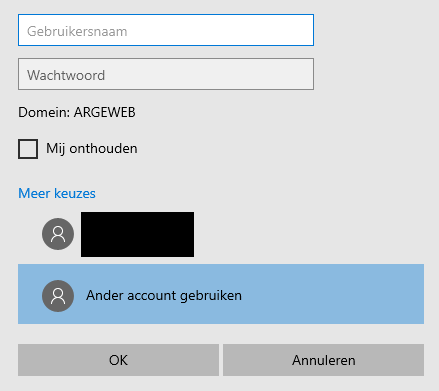Open the Meer keuzes link
Image resolution: width=439 pixels, height=391 pixels.
[57, 193]
